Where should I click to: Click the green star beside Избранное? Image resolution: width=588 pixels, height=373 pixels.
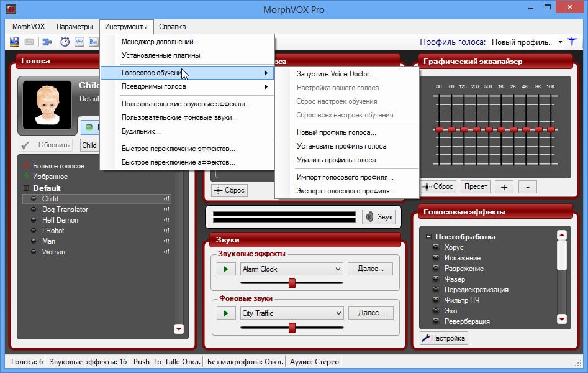tap(26, 176)
